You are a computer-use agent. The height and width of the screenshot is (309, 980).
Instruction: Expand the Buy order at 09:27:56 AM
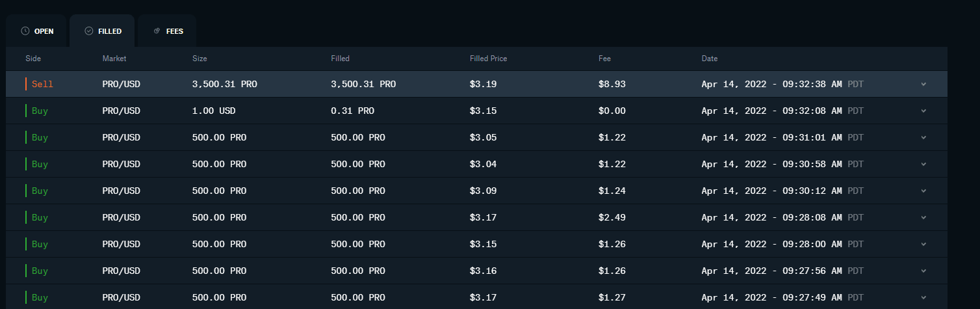pyautogui.click(x=923, y=271)
